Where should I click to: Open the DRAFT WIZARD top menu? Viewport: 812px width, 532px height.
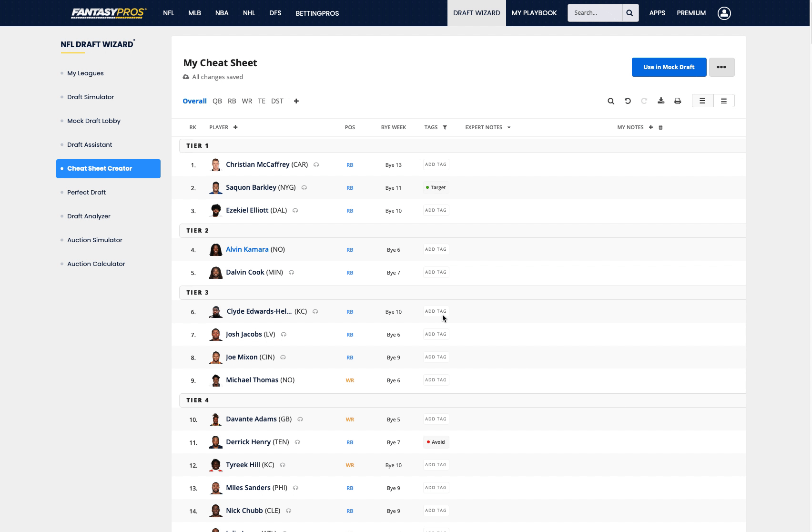point(477,13)
